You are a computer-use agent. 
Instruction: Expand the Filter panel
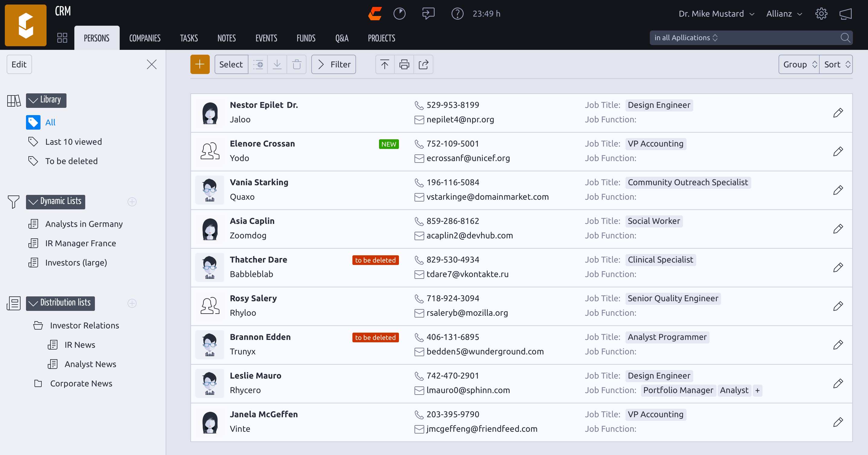[334, 64]
